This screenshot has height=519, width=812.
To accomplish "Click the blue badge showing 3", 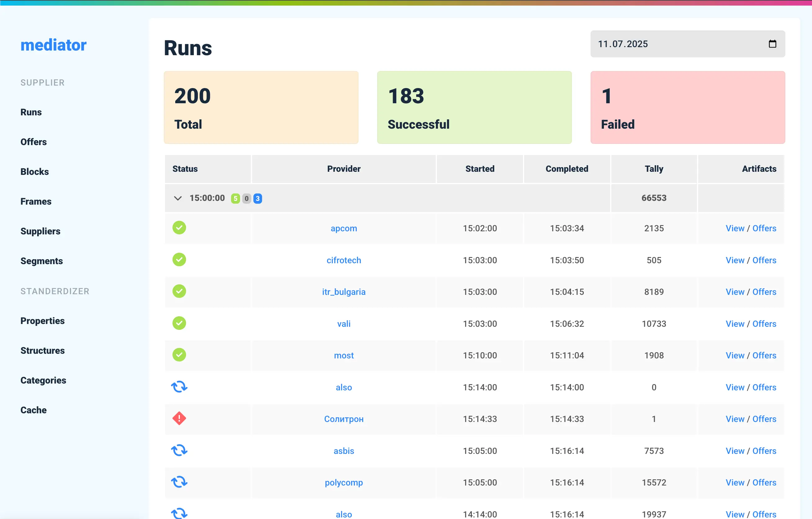I will tap(258, 198).
